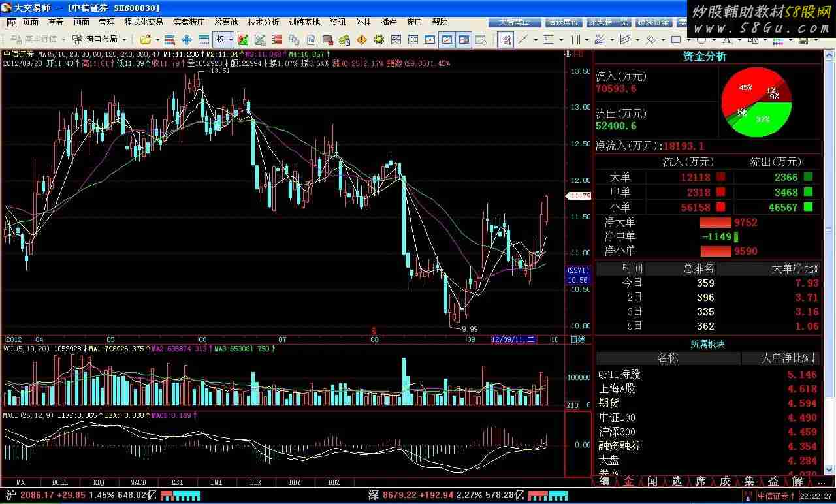Click the QFII持股 sector row
The height and width of the screenshot is (504, 836).
pos(709,374)
